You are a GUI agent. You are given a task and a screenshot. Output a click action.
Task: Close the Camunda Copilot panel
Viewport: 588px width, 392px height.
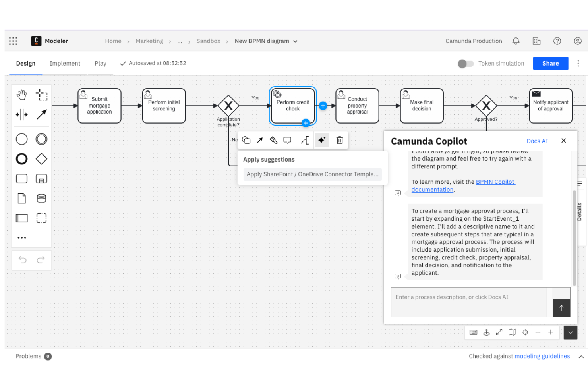[x=563, y=141]
